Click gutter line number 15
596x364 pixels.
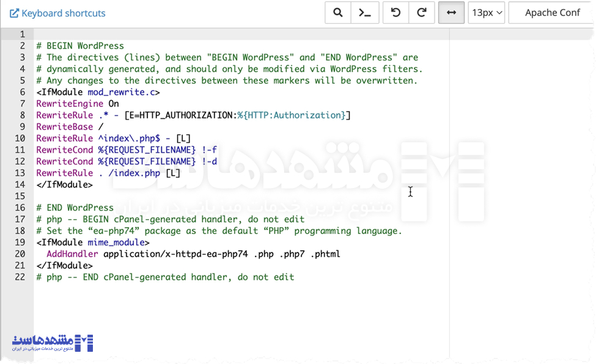tap(20, 196)
